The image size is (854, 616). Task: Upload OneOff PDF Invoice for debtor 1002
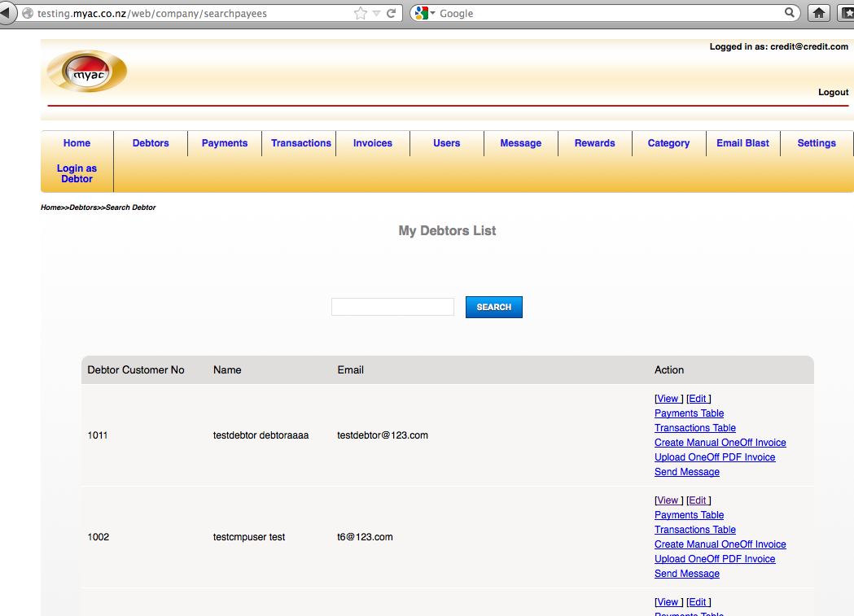tap(715, 559)
